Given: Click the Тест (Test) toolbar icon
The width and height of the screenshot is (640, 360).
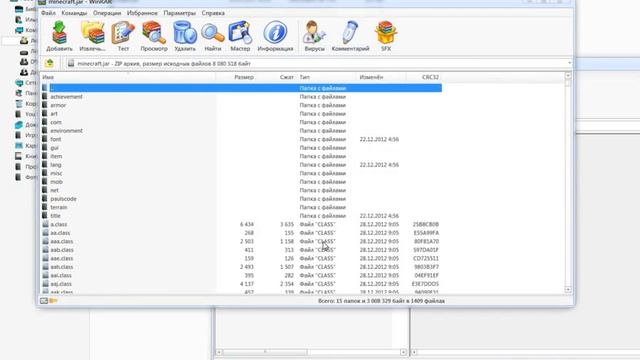Looking at the screenshot, I should tap(123, 36).
